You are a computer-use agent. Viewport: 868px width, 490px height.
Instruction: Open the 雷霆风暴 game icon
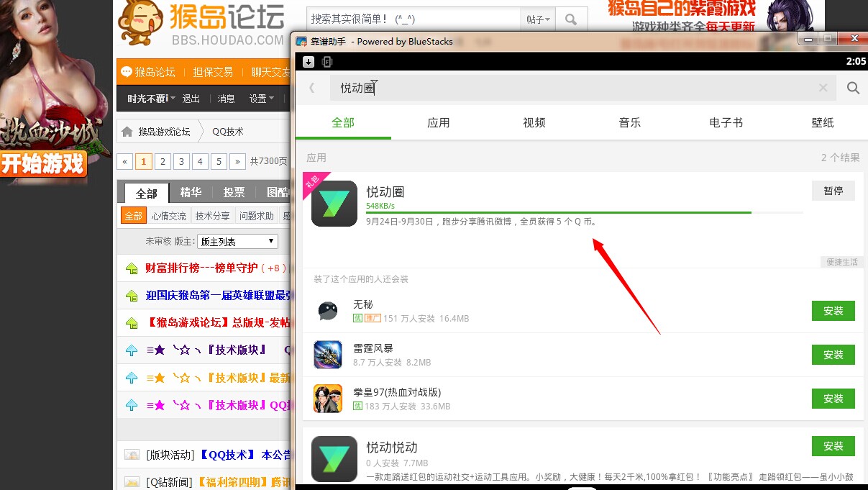[328, 355]
